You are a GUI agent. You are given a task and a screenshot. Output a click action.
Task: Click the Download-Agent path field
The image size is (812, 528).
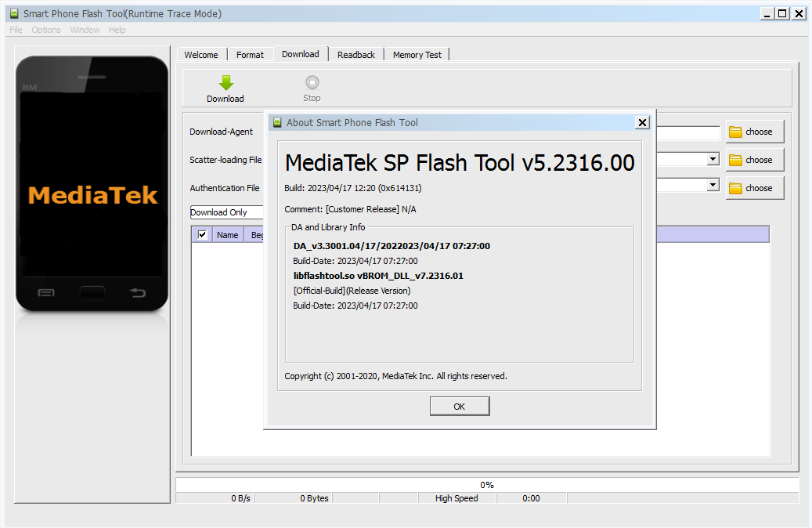tap(688, 132)
